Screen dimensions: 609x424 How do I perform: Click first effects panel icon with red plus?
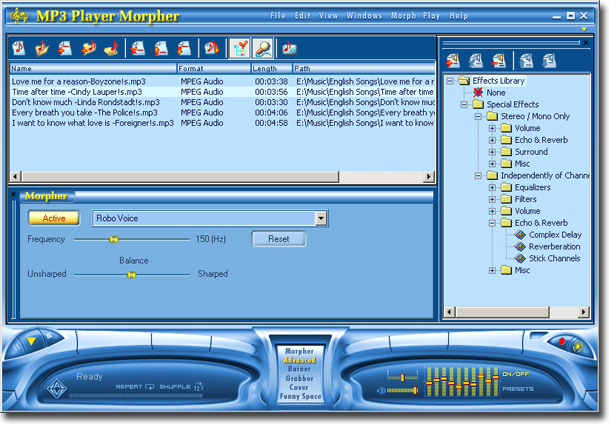[453, 61]
